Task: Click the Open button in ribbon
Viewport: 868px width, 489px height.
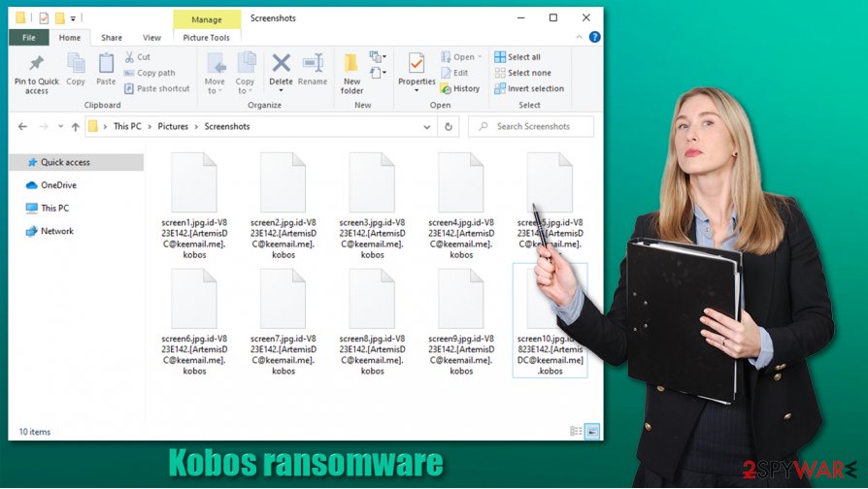Action: point(460,57)
